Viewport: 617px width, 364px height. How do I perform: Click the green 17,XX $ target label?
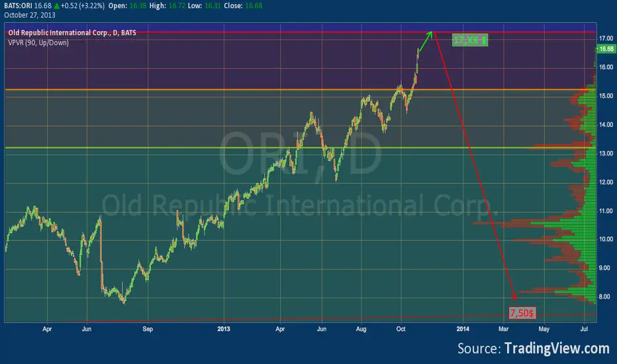[470, 40]
